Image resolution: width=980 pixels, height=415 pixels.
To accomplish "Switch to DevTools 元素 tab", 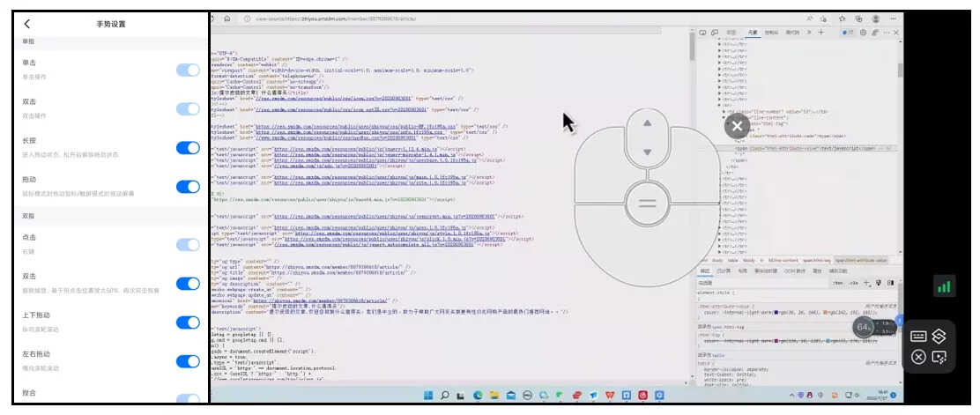I will click(x=753, y=32).
